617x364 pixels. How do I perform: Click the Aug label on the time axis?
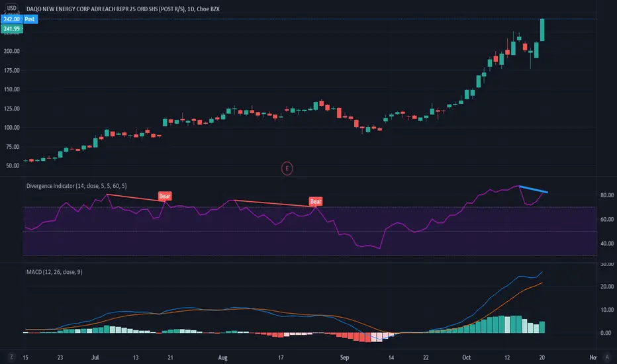point(222,357)
